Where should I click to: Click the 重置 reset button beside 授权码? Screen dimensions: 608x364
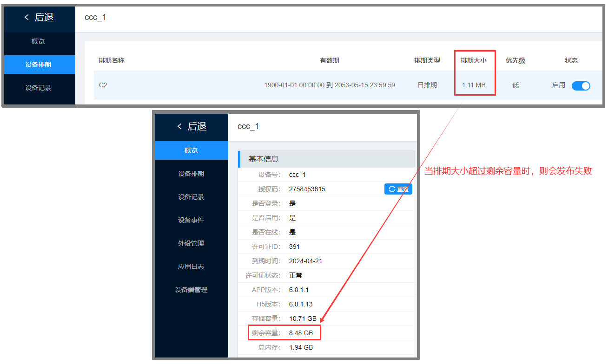point(398,189)
